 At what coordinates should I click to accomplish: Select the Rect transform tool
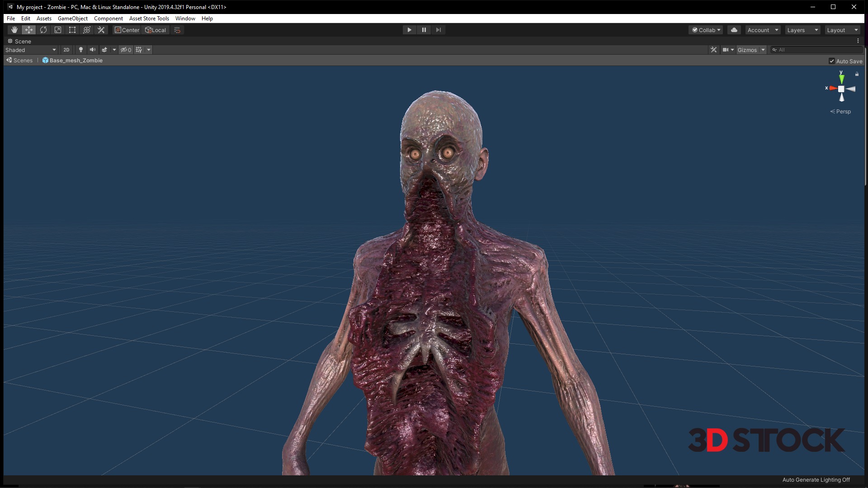(72, 30)
